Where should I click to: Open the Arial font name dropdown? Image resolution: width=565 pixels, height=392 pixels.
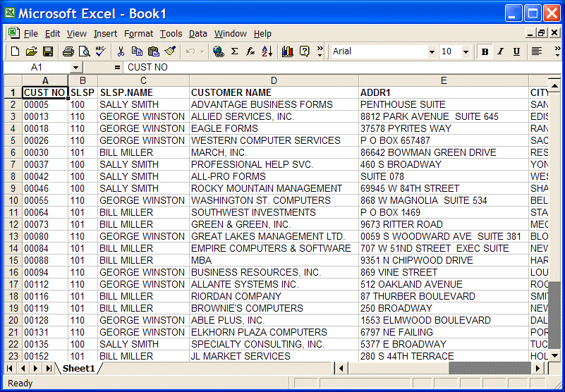(x=432, y=51)
